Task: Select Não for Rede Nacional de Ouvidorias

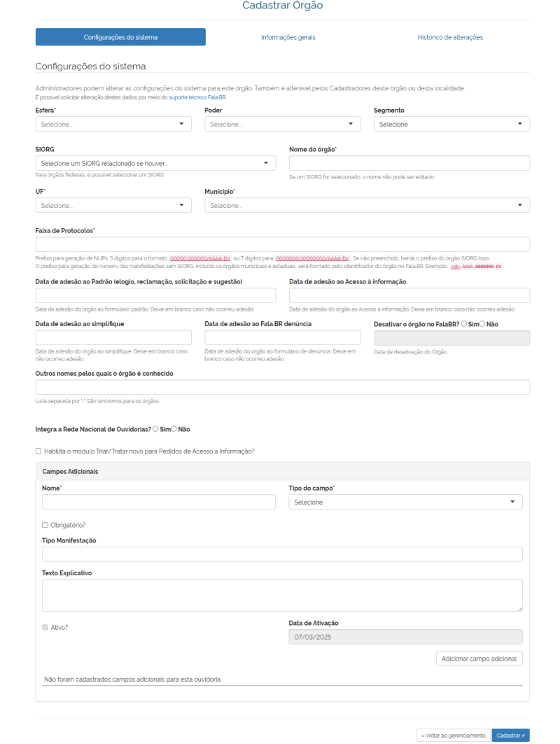Action: 174,428
